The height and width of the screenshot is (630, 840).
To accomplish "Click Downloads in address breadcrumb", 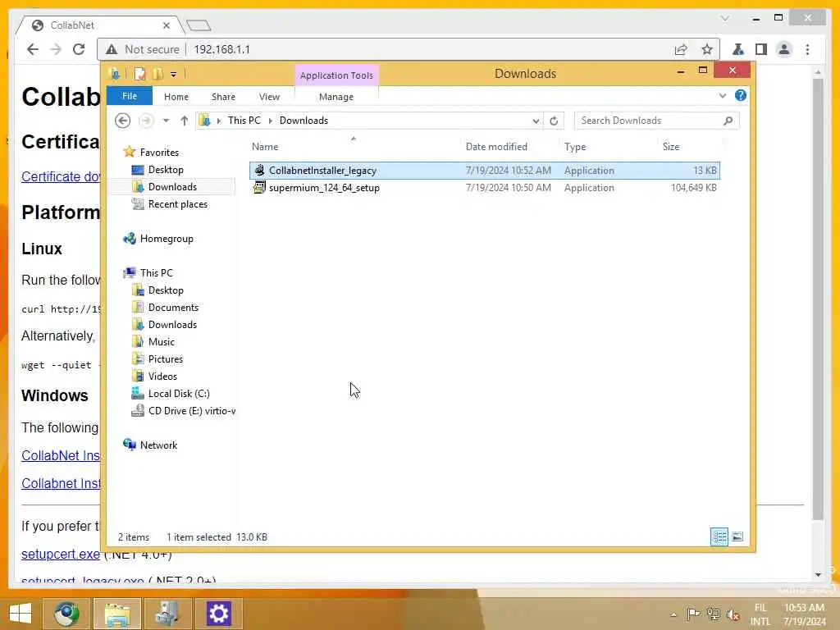I will (x=304, y=121).
